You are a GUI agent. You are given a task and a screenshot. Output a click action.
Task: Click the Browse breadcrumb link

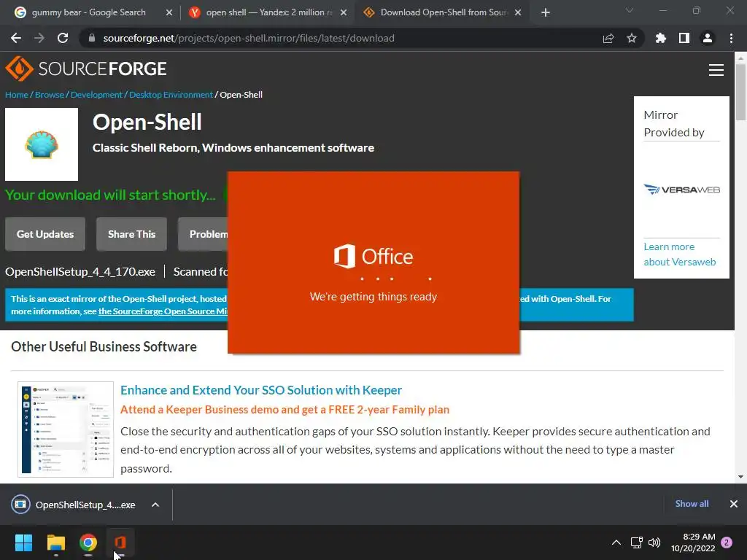click(x=49, y=94)
